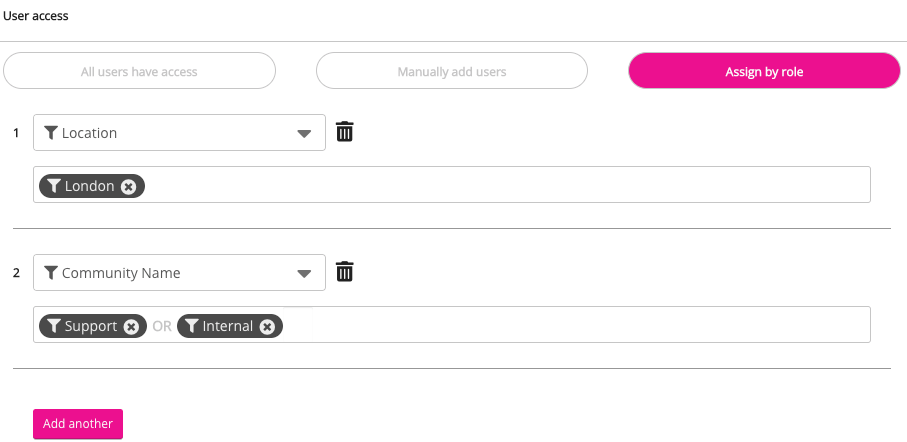Image resolution: width=907 pixels, height=442 pixels.
Task: Remove the London tag via x icon
Action: click(x=129, y=186)
